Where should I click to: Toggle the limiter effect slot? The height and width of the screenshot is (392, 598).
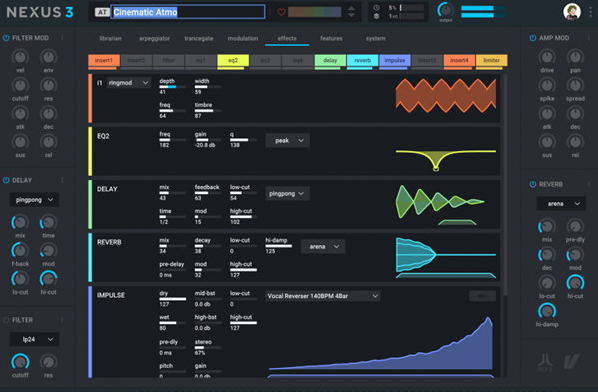[x=492, y=61]
